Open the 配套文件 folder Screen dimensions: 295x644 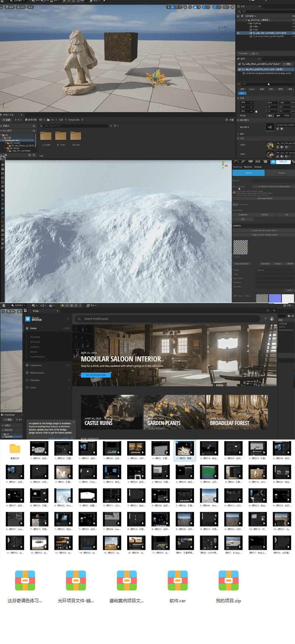[x=15, y=449]
